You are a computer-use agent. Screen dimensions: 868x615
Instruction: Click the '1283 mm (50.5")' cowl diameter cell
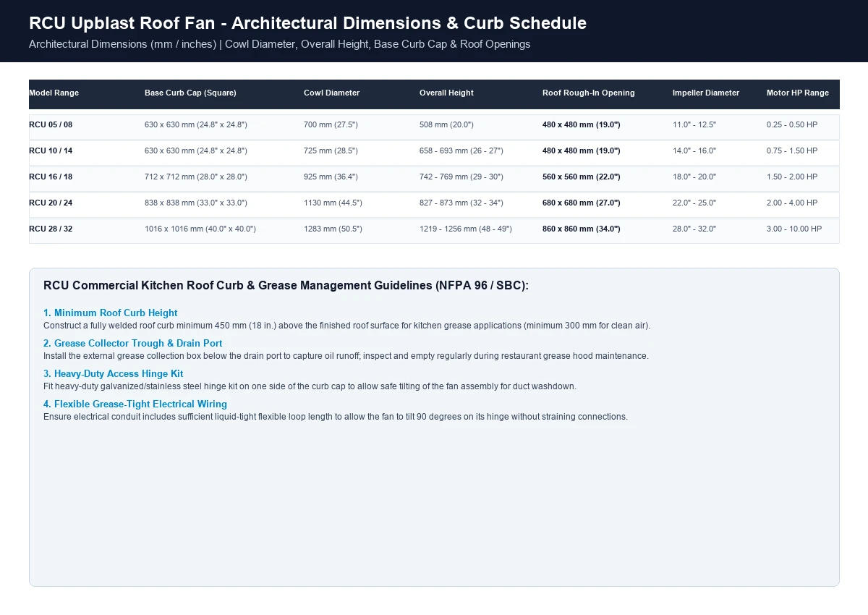coord(333,229)
